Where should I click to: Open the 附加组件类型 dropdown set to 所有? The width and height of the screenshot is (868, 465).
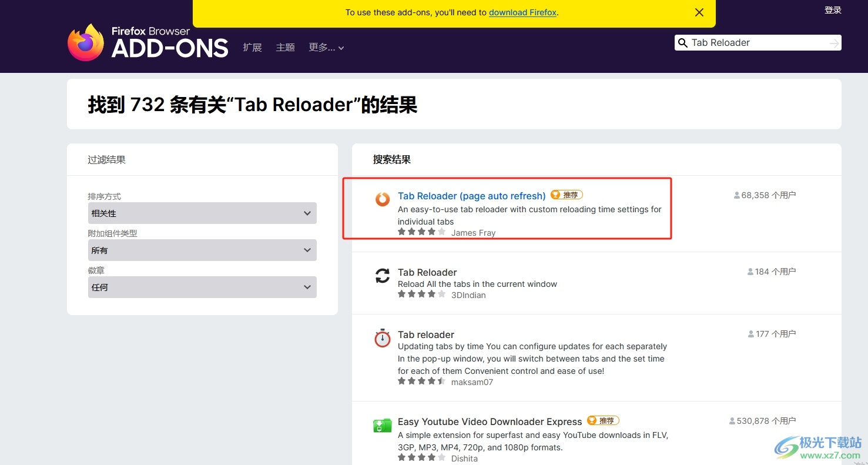[202, 250]
